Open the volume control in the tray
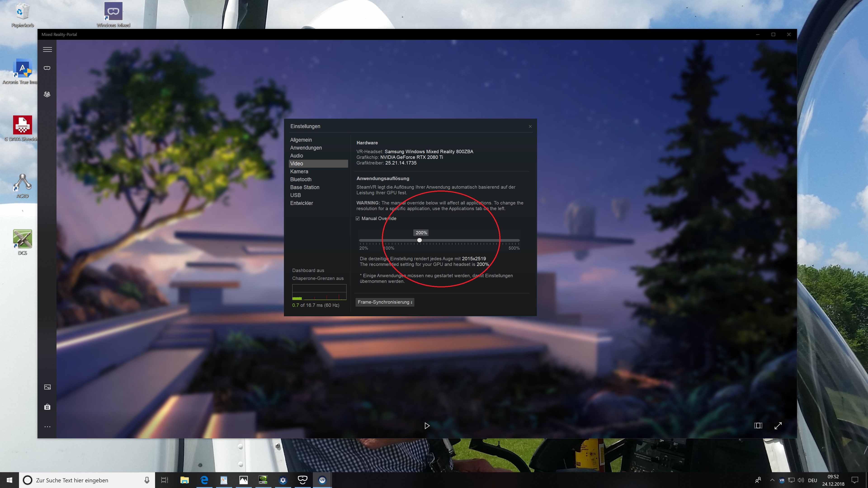This screenshot has width=868, height=488. (801, 480)
